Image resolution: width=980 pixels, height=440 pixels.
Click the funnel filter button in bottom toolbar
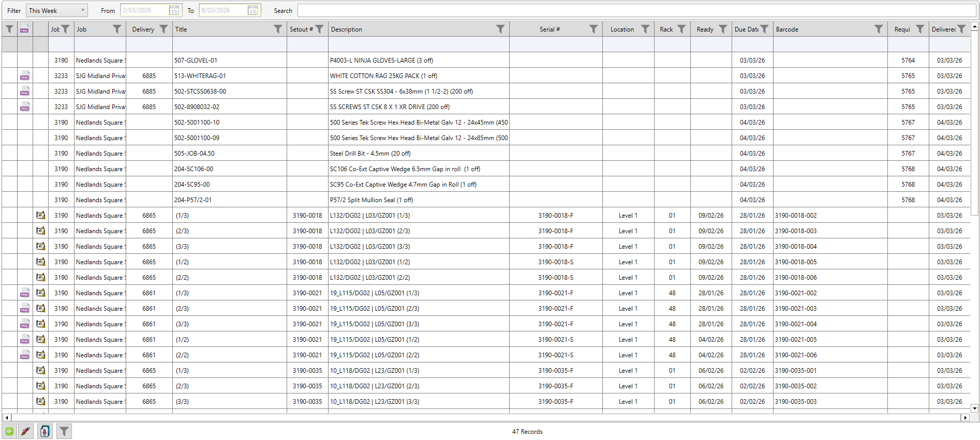pos(64,431)
